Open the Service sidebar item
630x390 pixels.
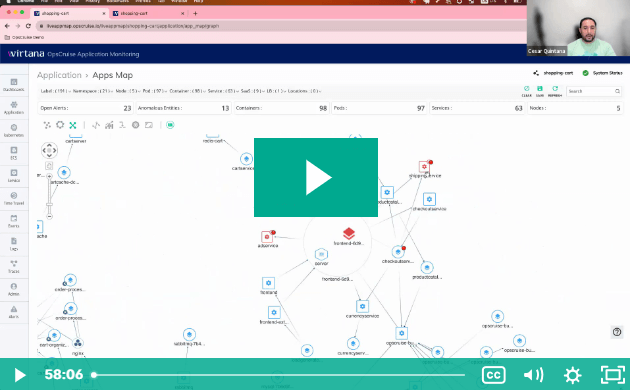pyautogui.click(x=14, y=176)
